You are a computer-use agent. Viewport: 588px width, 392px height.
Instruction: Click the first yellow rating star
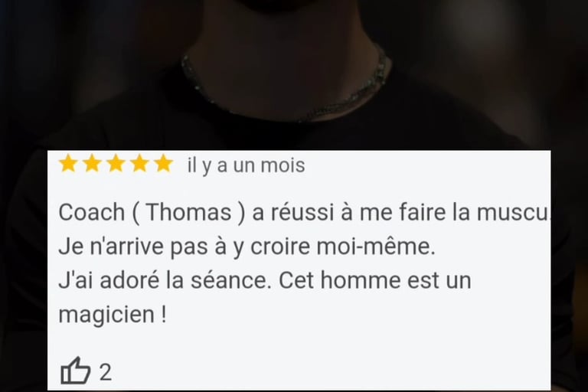point(68,164)
